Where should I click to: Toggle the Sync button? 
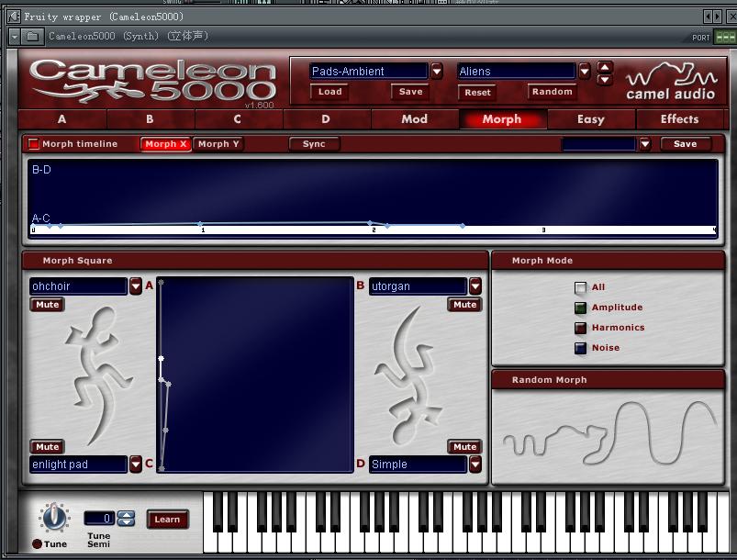[x=314, y=144]
